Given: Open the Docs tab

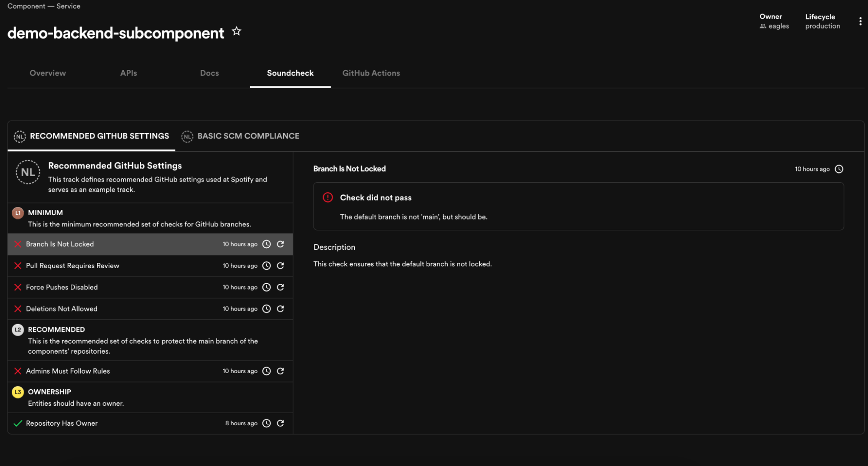Looking at the screenshot, I should 209,73.
